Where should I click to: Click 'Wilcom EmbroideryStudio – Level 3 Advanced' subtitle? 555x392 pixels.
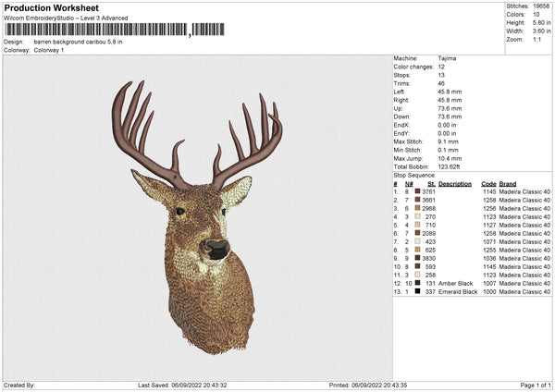coord(66,18)
